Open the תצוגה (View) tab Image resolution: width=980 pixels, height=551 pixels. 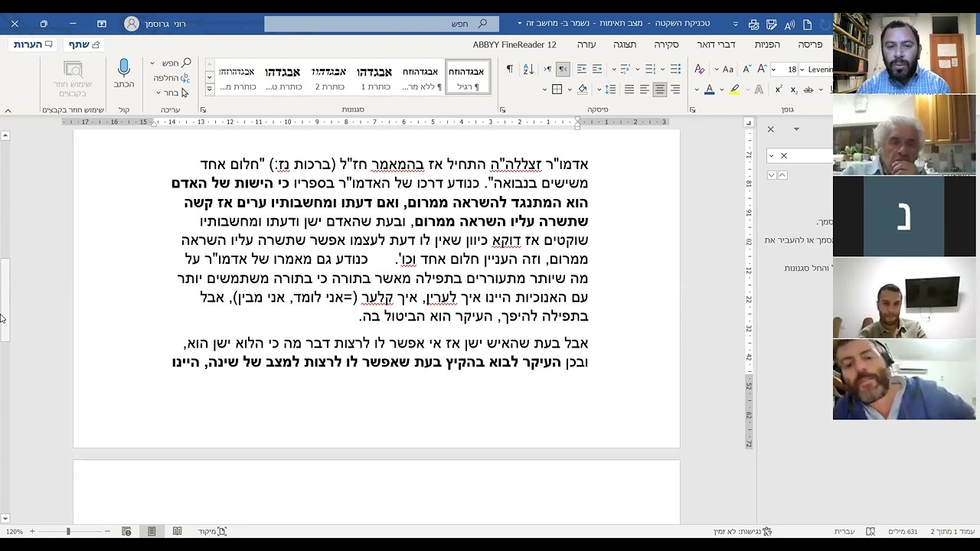tap(625, 44)
